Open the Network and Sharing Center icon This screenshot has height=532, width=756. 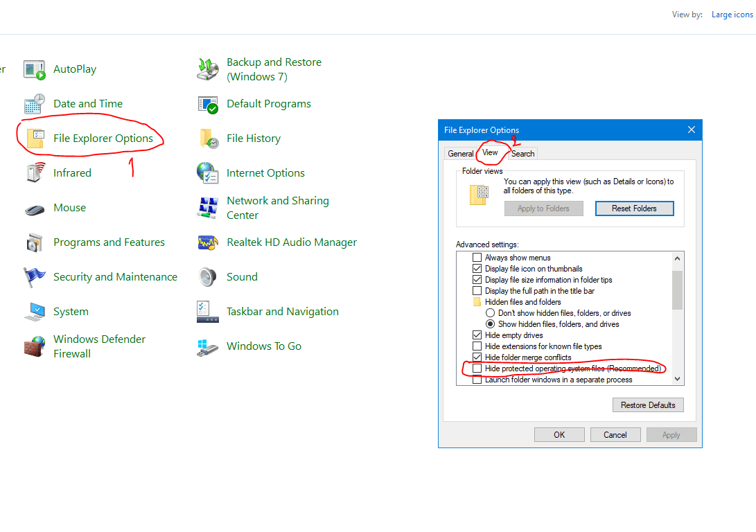208,208
